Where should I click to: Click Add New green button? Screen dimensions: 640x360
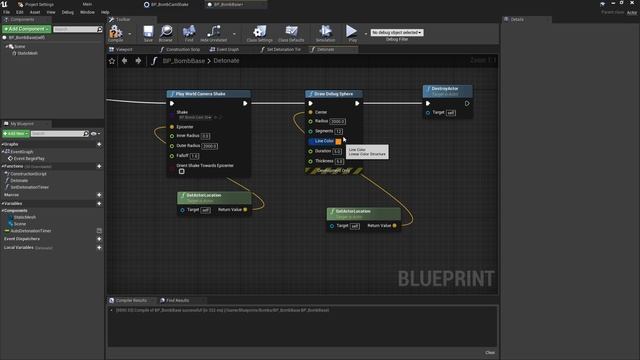[x=16, y=133]
